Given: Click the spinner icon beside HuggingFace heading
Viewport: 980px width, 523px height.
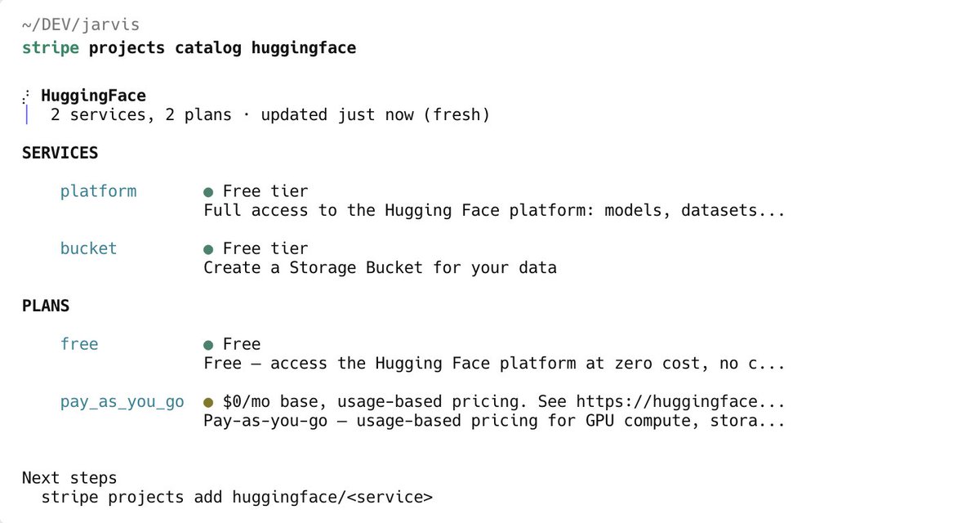Looking at the screenshot, I should (x=25, y=96).
